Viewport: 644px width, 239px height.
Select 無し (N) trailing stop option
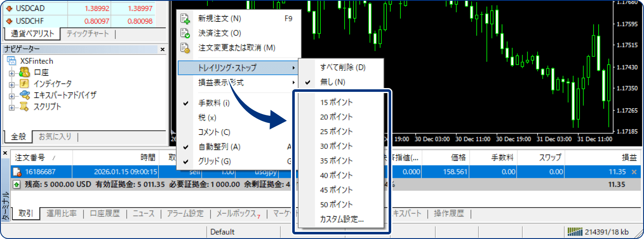340,82
